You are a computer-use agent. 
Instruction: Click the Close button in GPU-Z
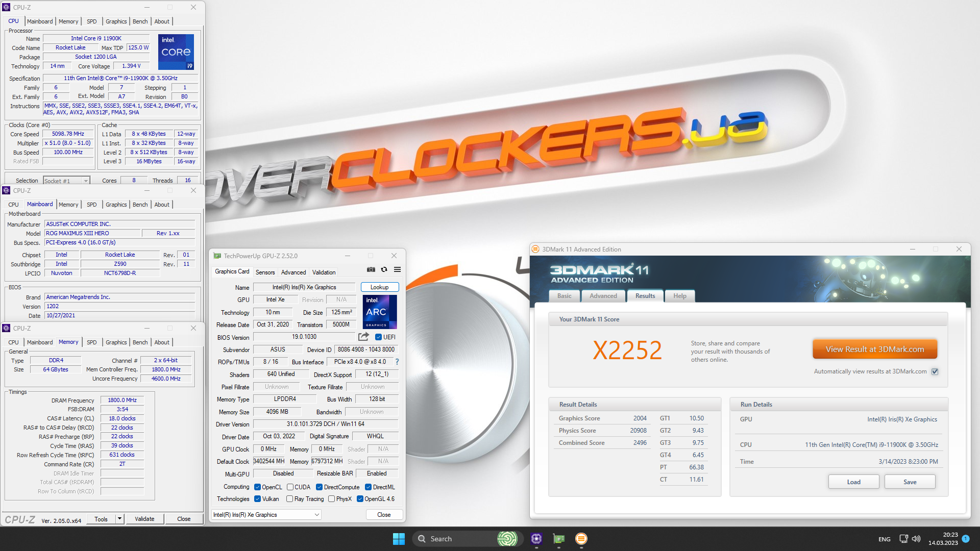point(384,515)
